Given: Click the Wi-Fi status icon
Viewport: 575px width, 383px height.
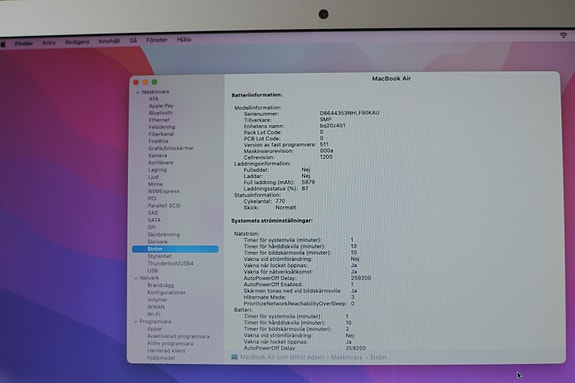Looking at the screenshot, I should pyautogui.click(x=563, y=35).
